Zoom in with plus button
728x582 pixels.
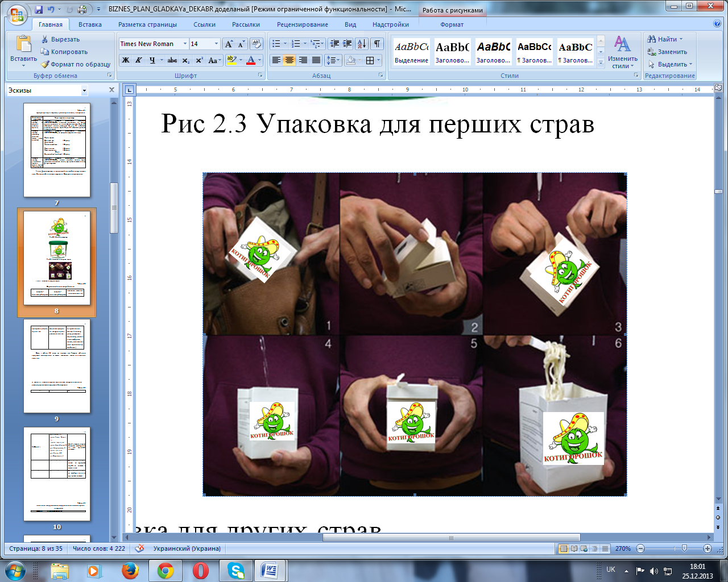coord(708,548)
